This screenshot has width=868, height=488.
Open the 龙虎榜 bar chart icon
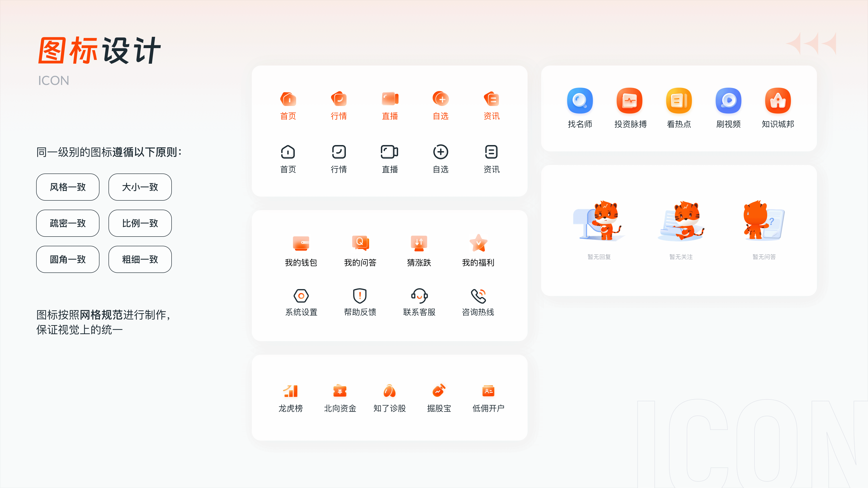(290, 391)
